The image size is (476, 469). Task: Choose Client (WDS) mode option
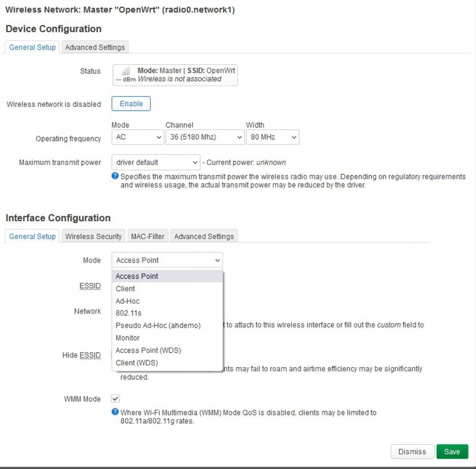pos(167,363)
